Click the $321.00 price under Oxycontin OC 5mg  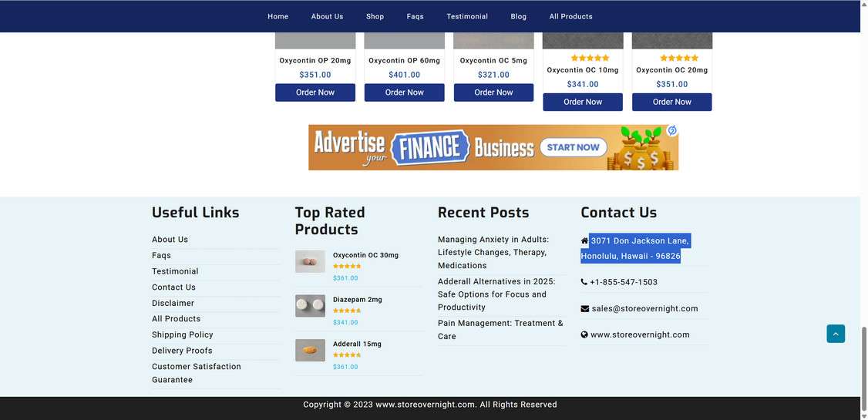tap(494, 76)
